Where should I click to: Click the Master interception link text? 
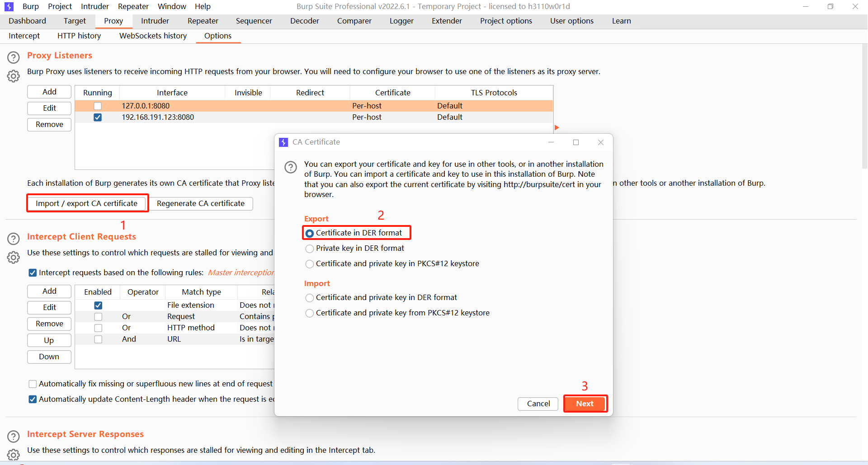(241, 272)
